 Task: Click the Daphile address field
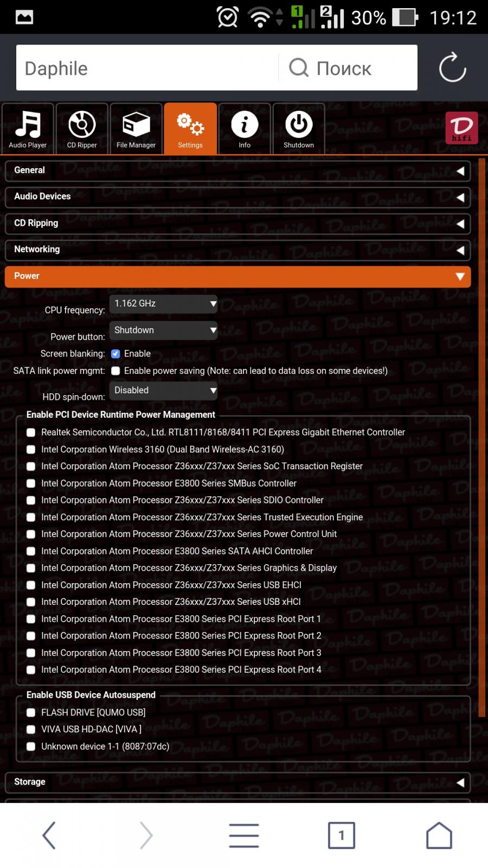pyautogui.click(x=147, y=68)
